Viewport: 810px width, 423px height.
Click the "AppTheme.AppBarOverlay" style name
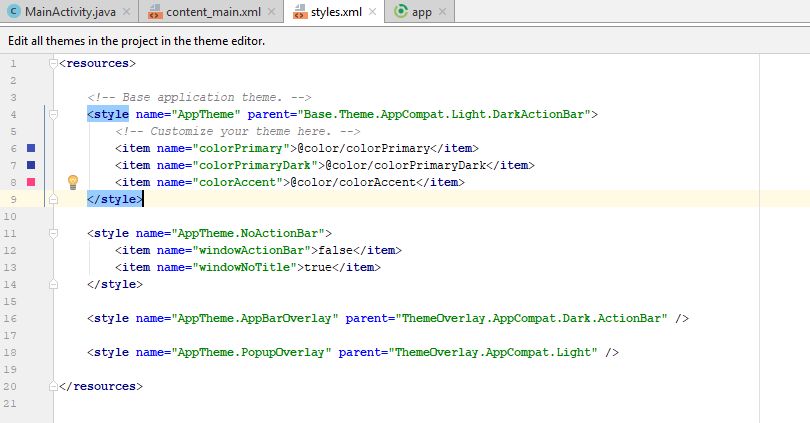[255, 318]
